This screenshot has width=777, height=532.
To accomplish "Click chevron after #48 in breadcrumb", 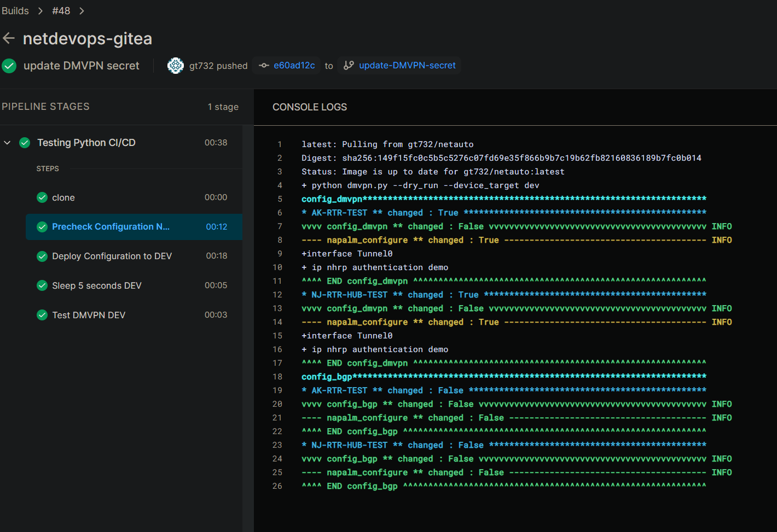I will (82, 11).
